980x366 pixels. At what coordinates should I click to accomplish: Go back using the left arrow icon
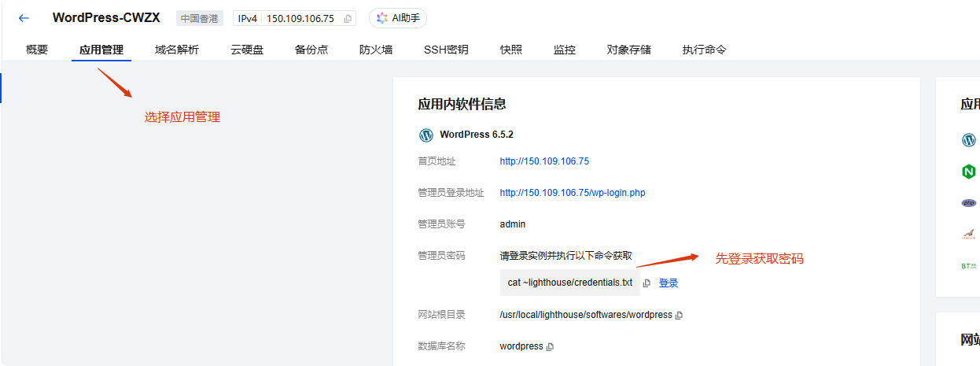[x=24, y=18]
